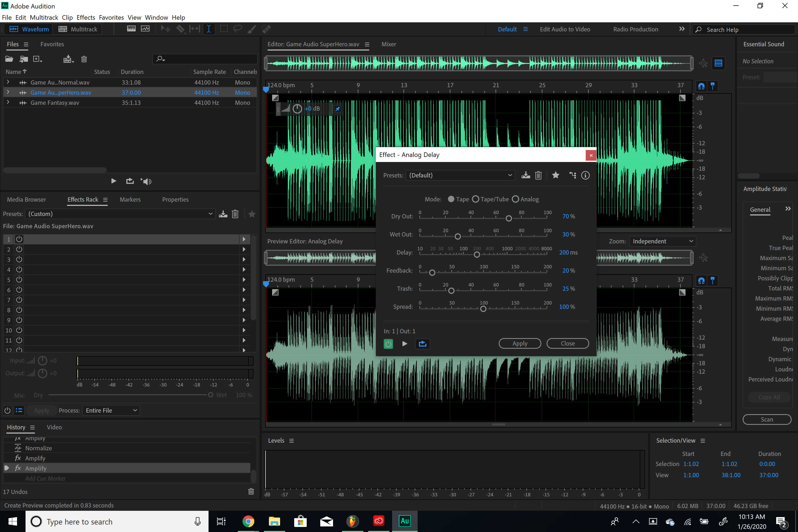Click the Open File folder icon

(9, 59)
